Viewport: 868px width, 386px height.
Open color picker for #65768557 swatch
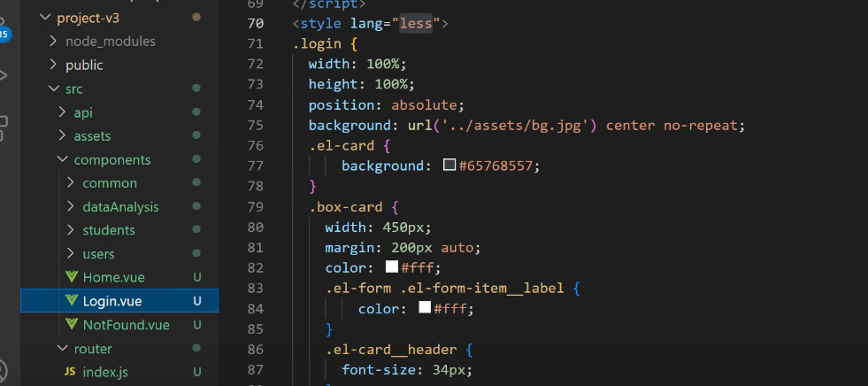coord(449,165)
